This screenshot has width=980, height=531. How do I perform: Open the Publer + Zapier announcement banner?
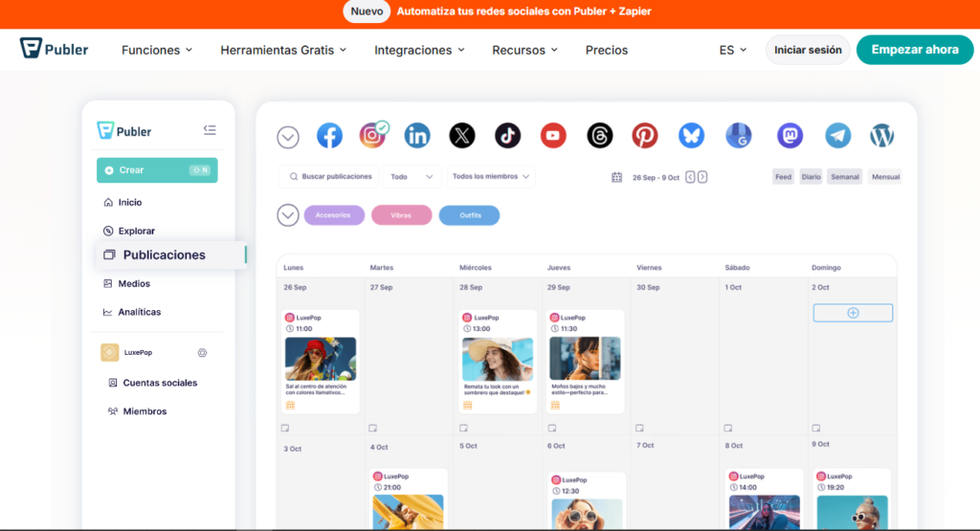pyautogui.click(x=523, y=11)
